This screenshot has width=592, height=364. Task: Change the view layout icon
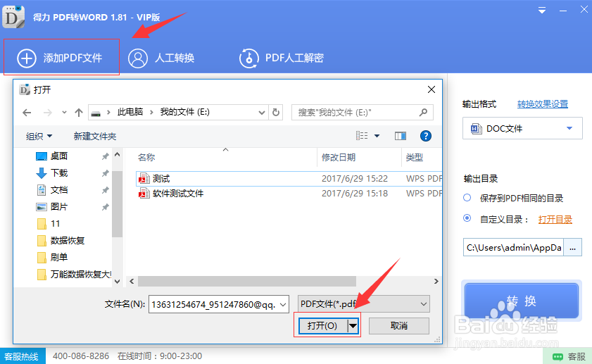click(x=362, y=136)
